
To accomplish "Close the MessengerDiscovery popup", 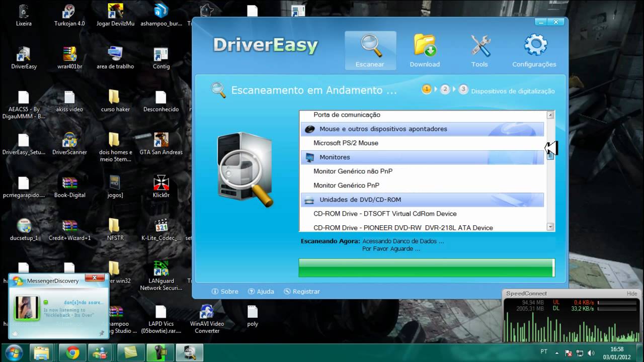I will pyautogui.click(x=95, y=278).
